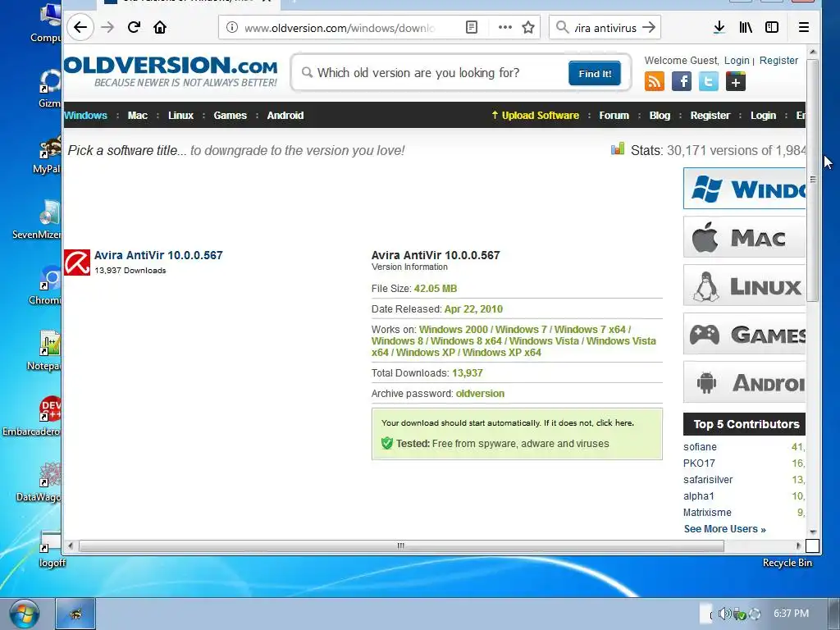The width and height of the screenshot is (840, 630).
Task: Click the browser forward arrow
Action: [107, 27]
